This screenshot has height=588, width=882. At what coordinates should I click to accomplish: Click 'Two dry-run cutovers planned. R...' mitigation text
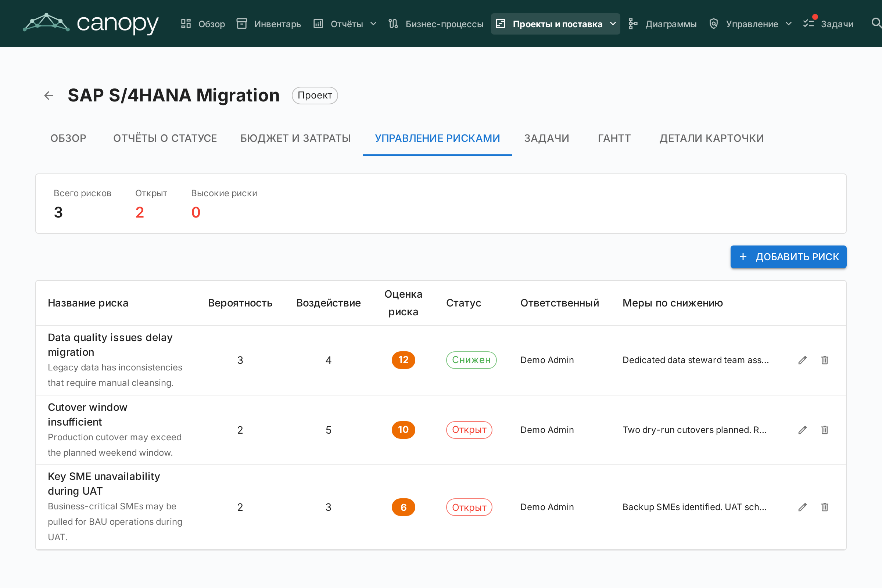(x=695, y=430)
